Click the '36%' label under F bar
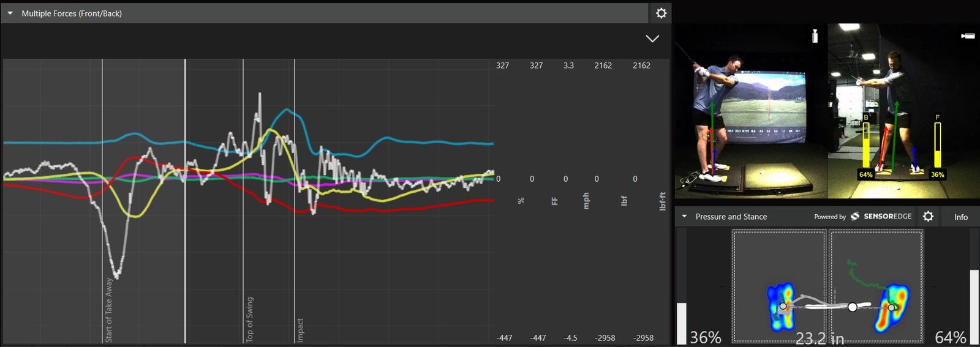The image size is (980, 347). point(938,174)
